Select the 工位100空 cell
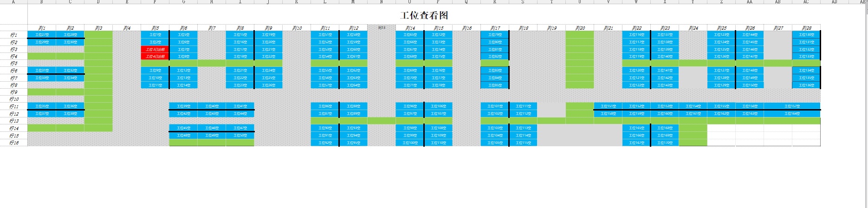Image resolution: width=868 pixels, height=208 pixels. tap(410, 143)
